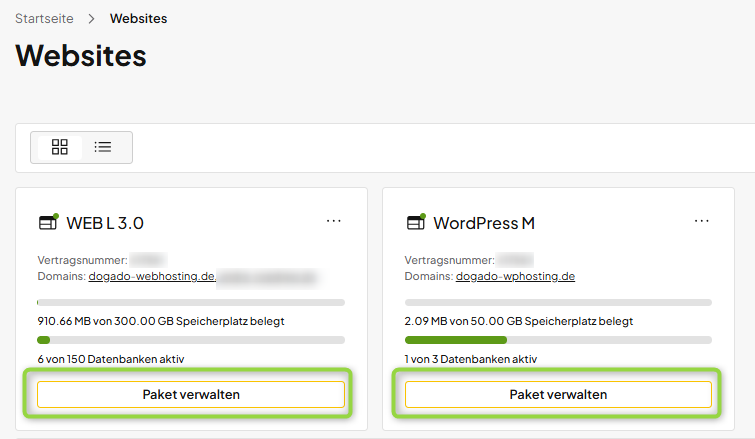
Task: Open the WEB L 3.0 three-dot menu
Action: [334, 221]
